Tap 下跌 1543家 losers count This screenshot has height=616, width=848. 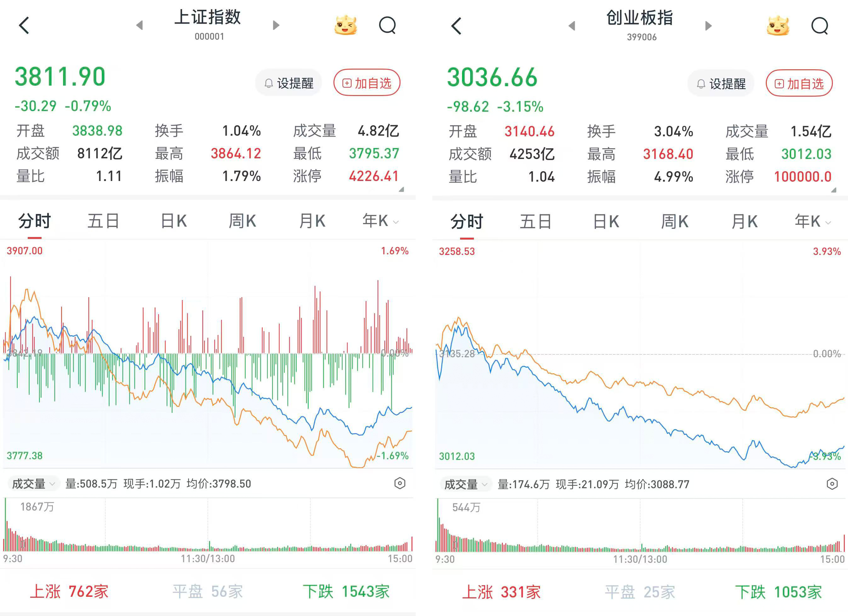346,591
